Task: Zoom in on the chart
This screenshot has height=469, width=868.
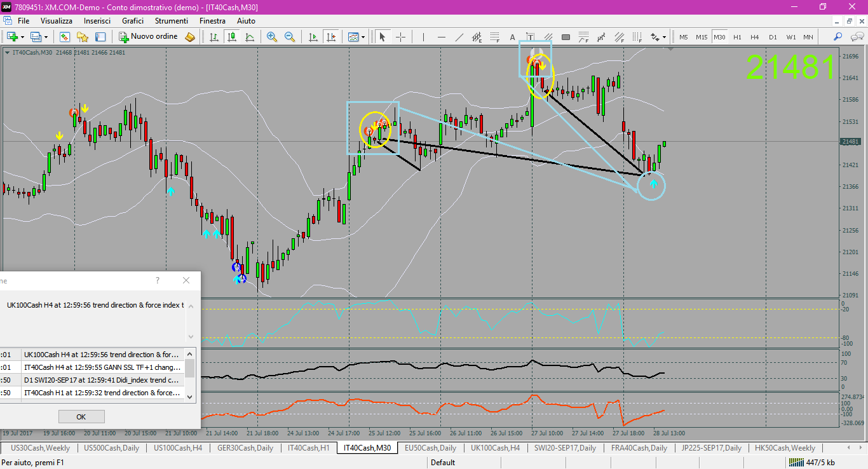Action: 272,37
